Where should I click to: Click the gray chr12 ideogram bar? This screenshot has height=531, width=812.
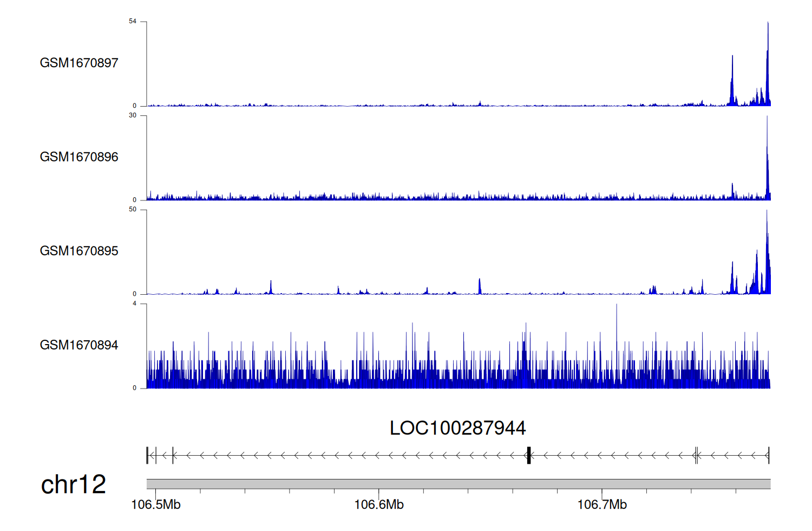click(458, 484)
